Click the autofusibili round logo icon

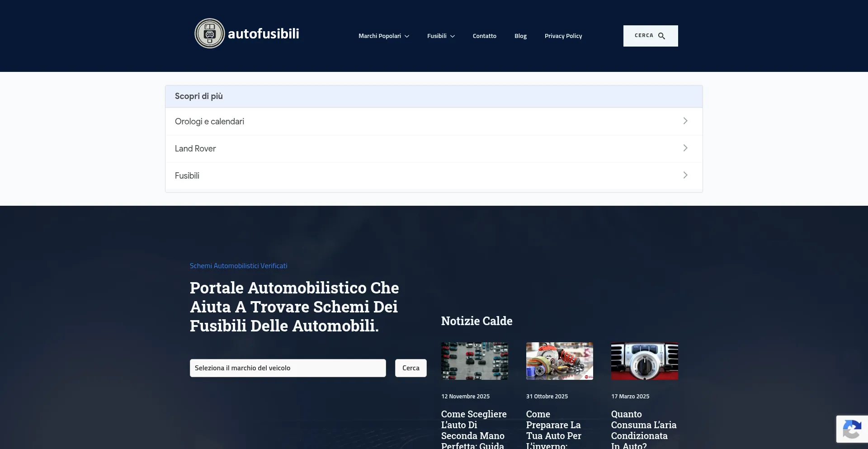tap(210, 33)
